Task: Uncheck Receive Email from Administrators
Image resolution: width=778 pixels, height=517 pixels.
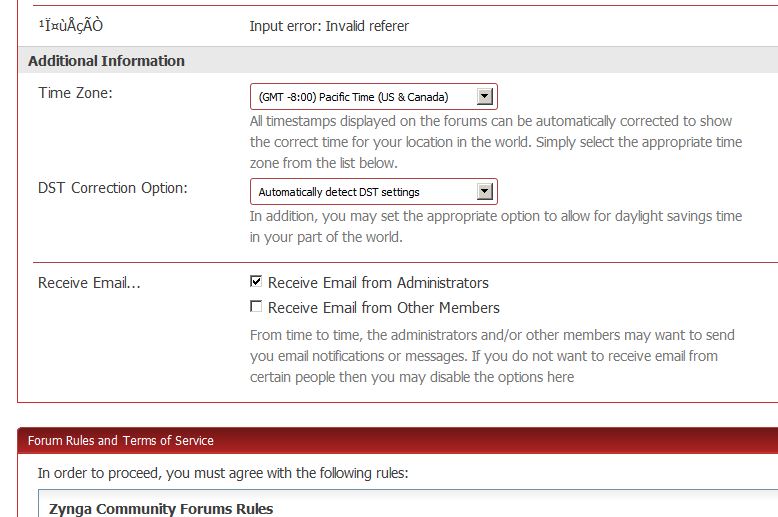Action: (x=256, y=281)
